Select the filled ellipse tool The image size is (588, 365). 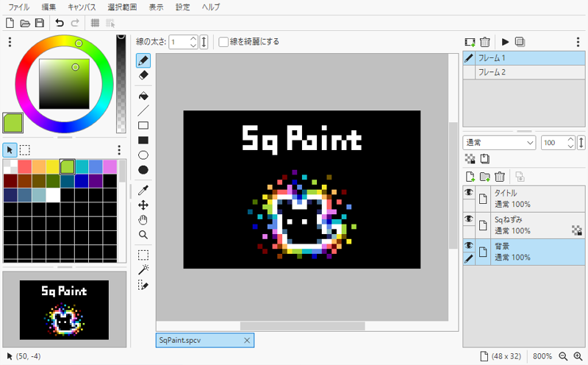tap(144, 170)
